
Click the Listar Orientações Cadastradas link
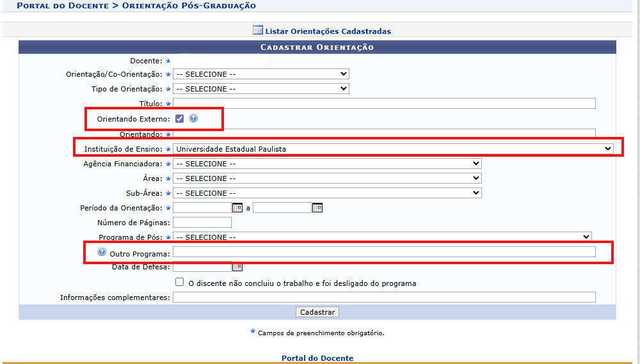click(x=328, y=31)
